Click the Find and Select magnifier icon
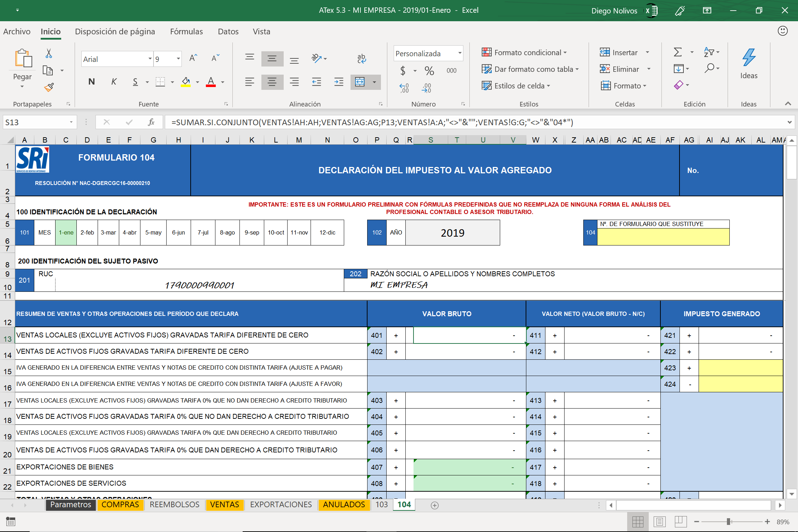 click(709, 68)
